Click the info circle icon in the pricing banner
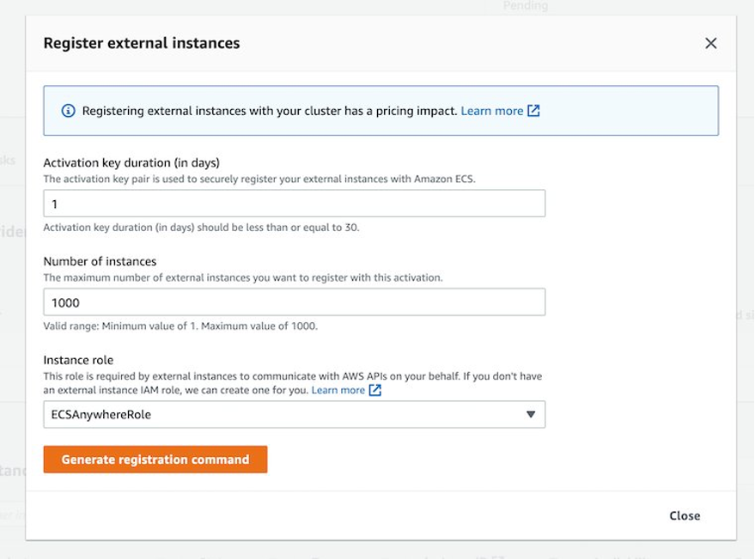This screenshot has width=755, height=560. coord(68,110)
